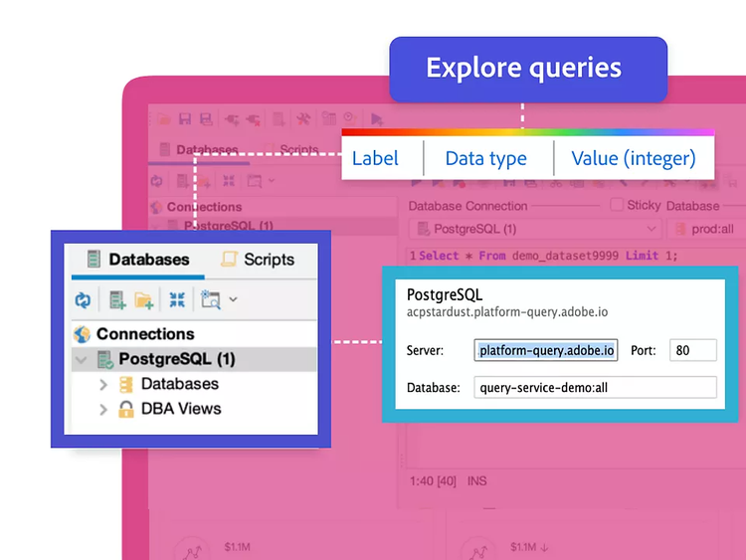The height and width of the screenshot is (560, 746).
Task: Click the acpstardust.platform-query.adobe.io host text
Action: tap(507, 312)
